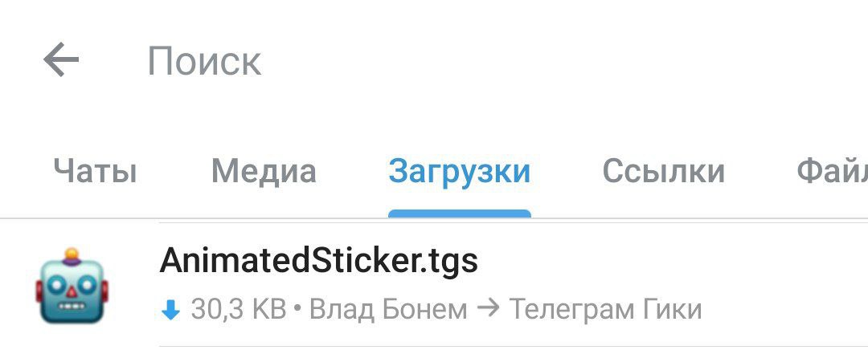Image resolution: width=868 pixels, height=354 pixels.
Task: Click the blue download arrow icon
Action: [170, 311]
